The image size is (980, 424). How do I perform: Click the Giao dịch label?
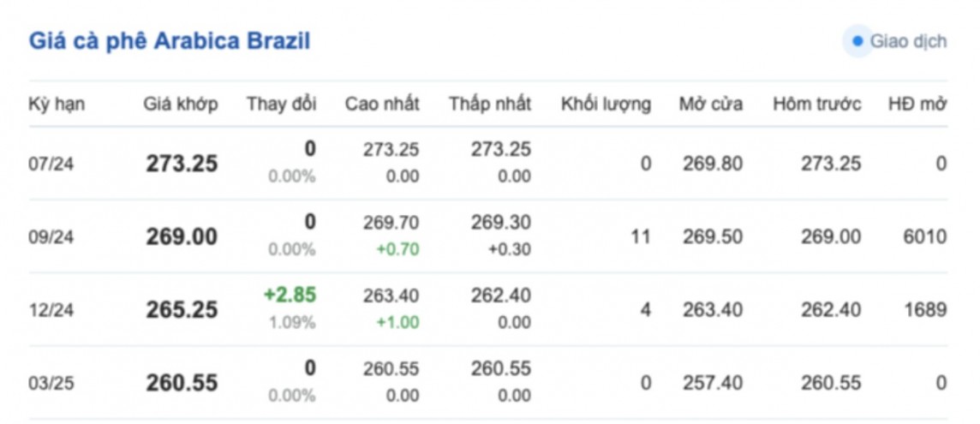coord(908,41)
